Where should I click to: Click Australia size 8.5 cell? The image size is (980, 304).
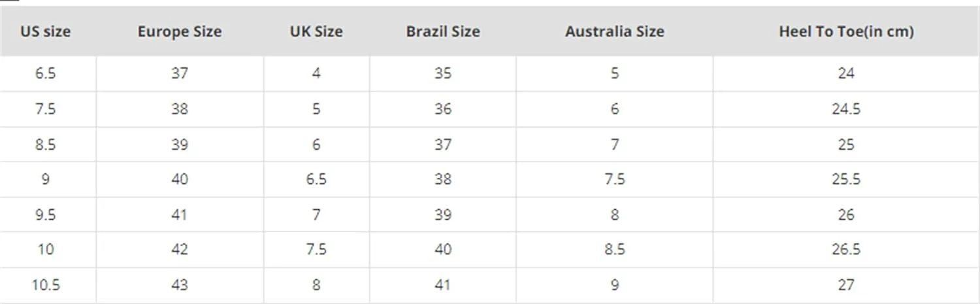pos(615,250)
